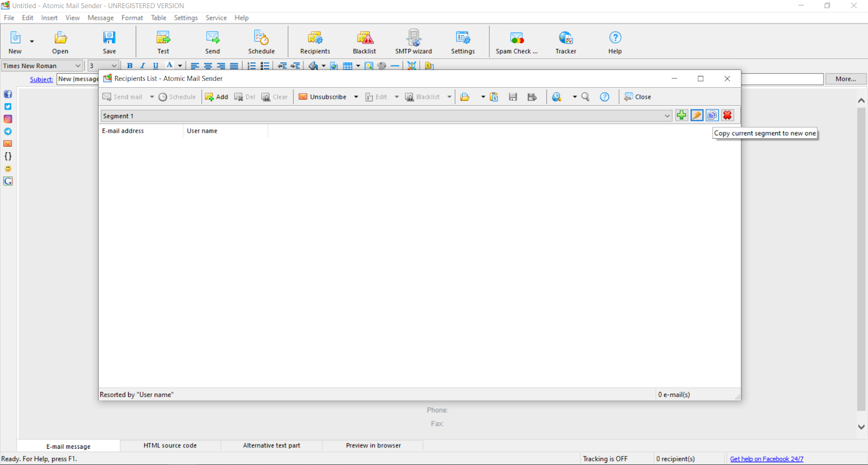Expand the insert table dropdown arrow
Image resolution: width=868 pixels, height=465 pixels.
(x=358, y=66)
